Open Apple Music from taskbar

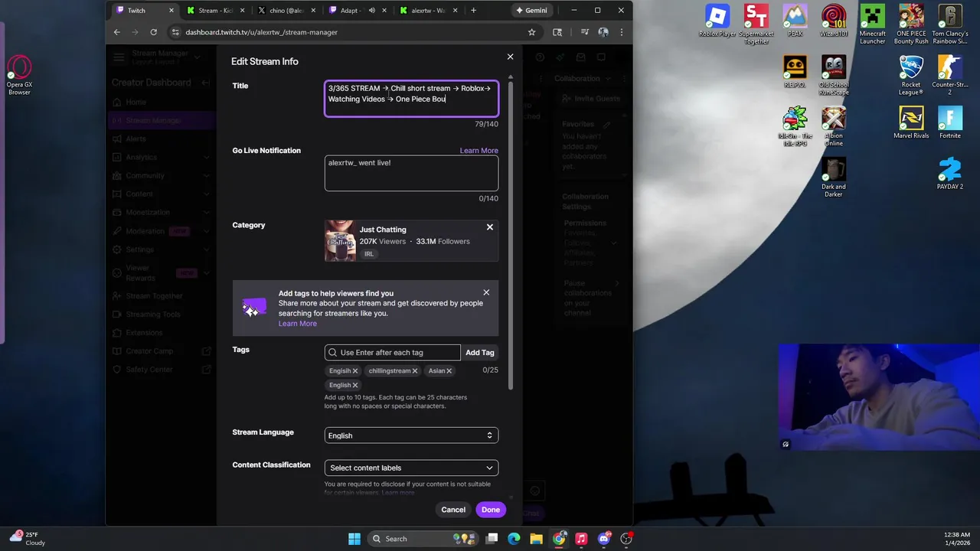pyautogui.click(x=581, y=539)
